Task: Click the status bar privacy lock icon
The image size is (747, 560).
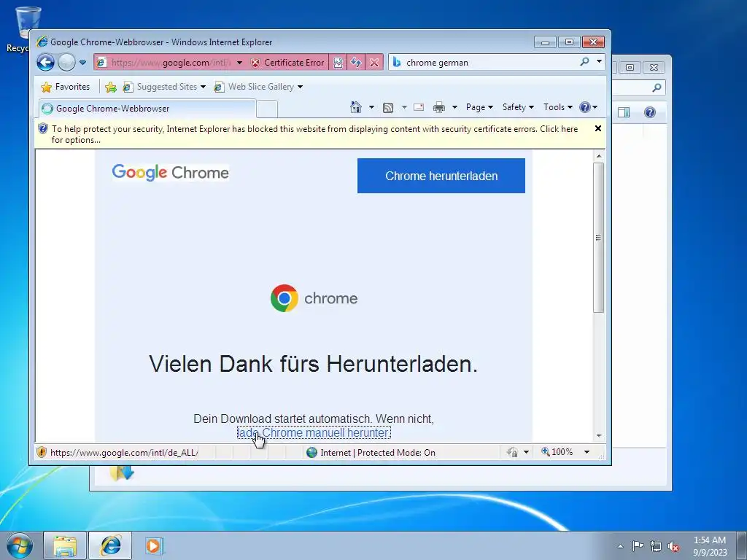Action: tap(513, 452)
